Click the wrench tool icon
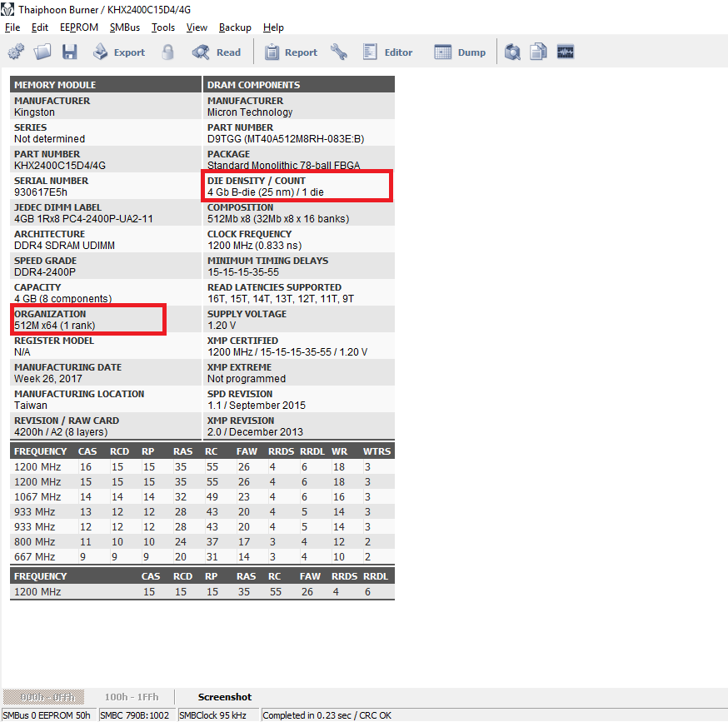 tap(339, 52)
